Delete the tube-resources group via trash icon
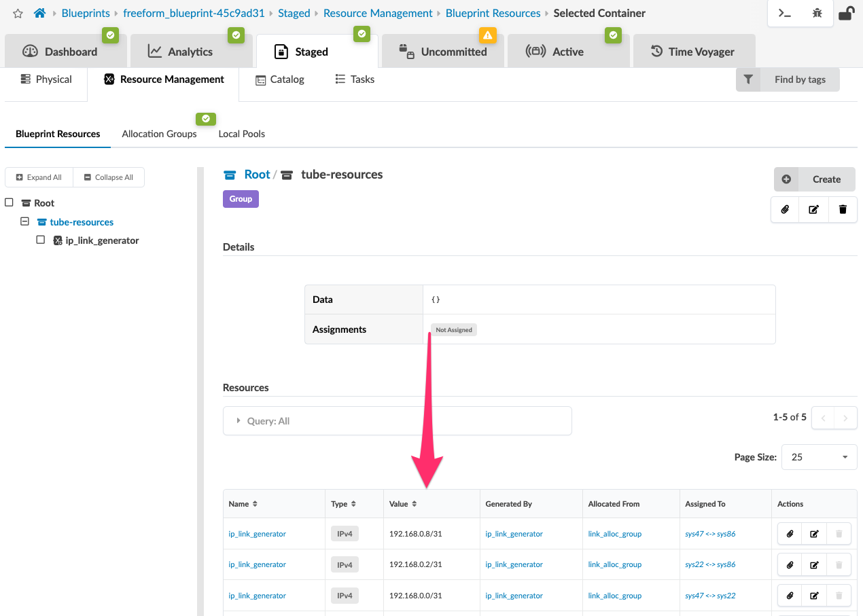This screenshot has height=616, width=863. coord(843,210)
